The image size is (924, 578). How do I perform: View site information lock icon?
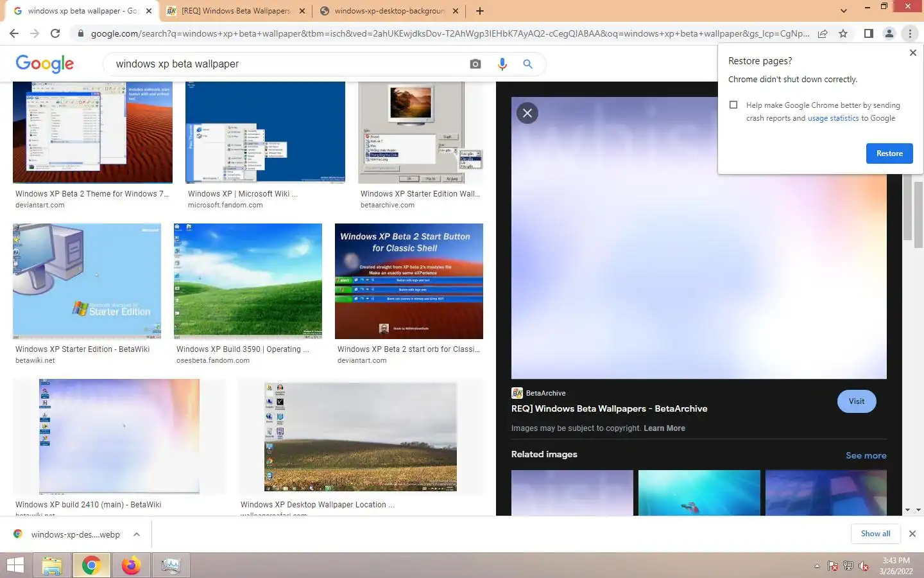click(80, 33)
